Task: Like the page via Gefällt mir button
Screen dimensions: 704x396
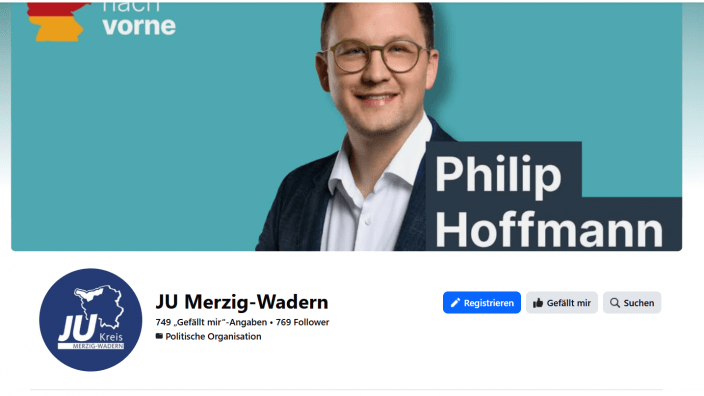Action: 562,303
